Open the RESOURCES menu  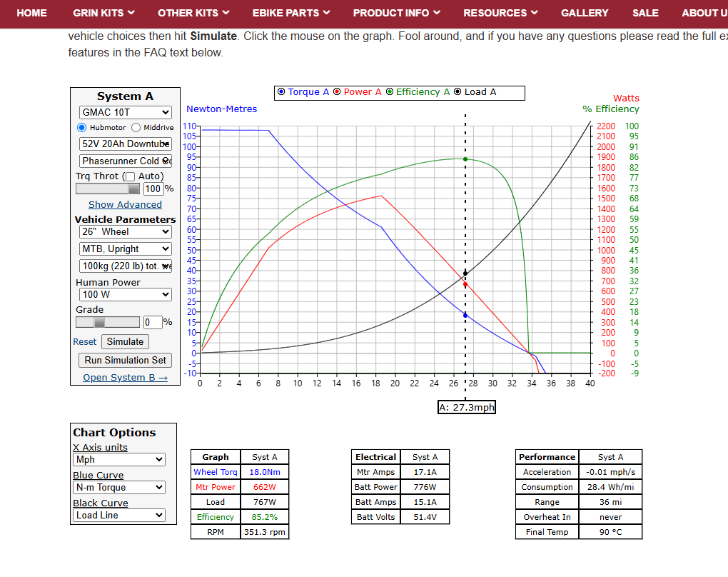(x=500, y=13)
